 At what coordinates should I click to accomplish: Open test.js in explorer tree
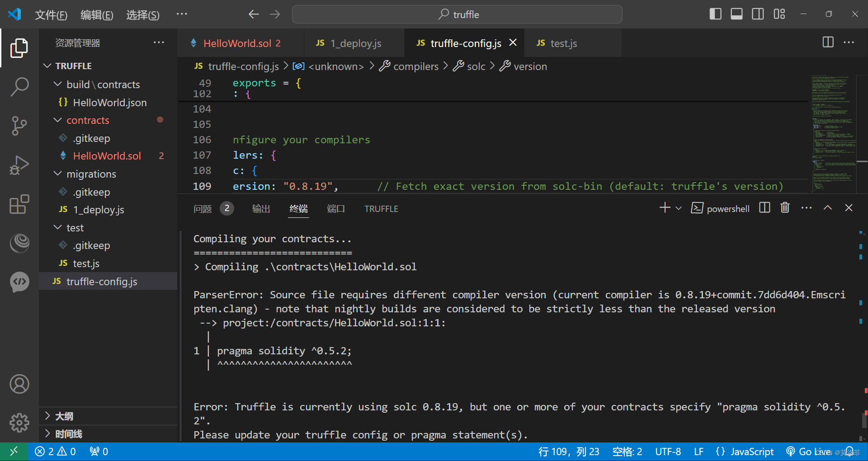108,263
